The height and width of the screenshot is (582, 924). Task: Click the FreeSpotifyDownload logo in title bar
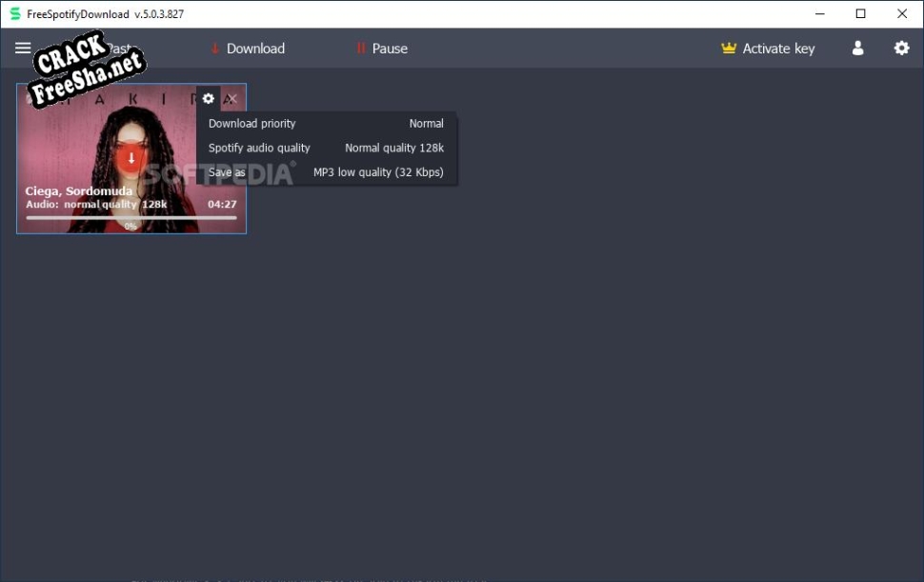pos(14,14)
